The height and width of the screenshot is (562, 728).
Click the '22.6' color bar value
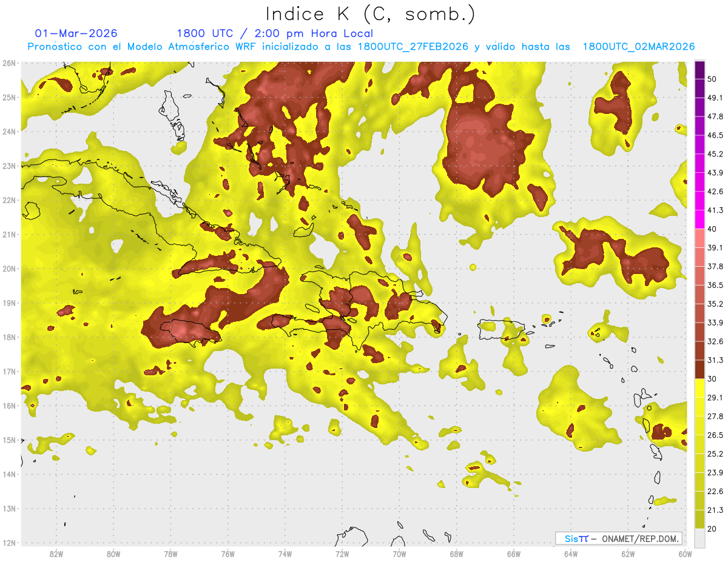click(715, 492)
